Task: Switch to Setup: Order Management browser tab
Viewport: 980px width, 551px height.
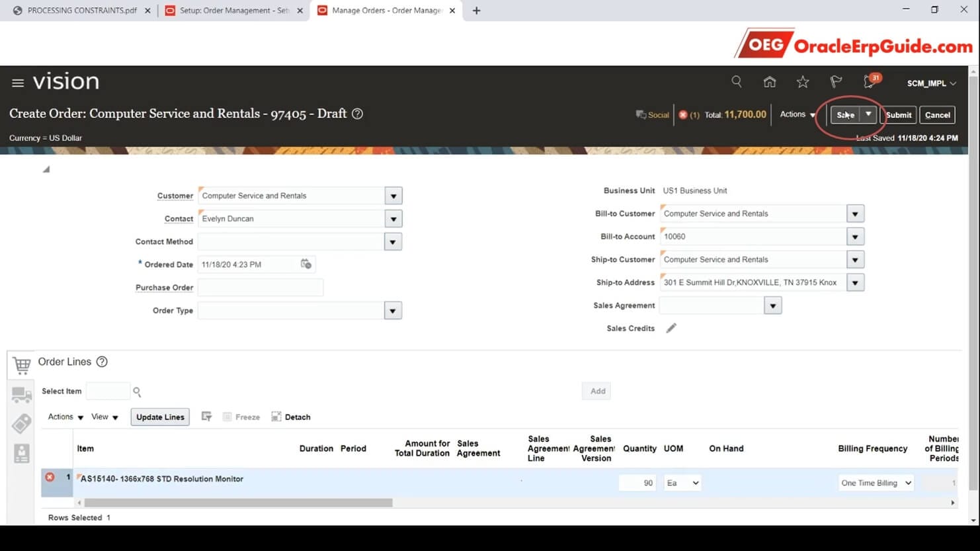Action: pos(234,11)
